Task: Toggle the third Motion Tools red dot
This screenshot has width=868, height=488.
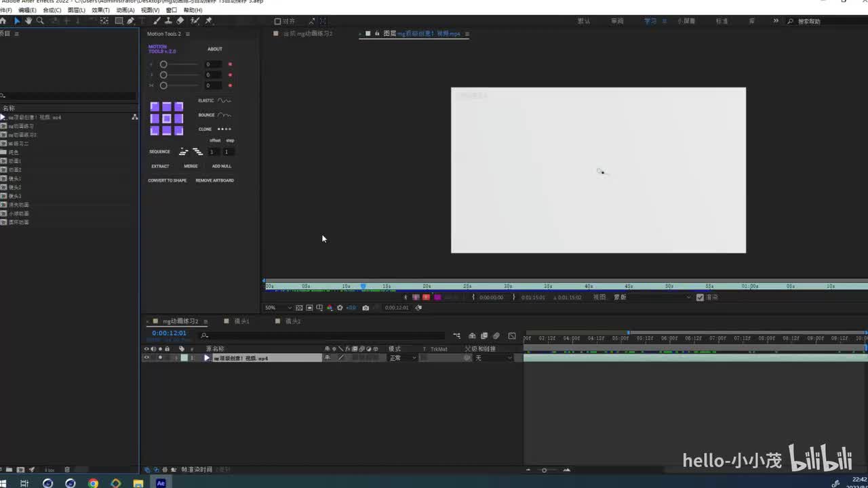Action: coord(231,85)
